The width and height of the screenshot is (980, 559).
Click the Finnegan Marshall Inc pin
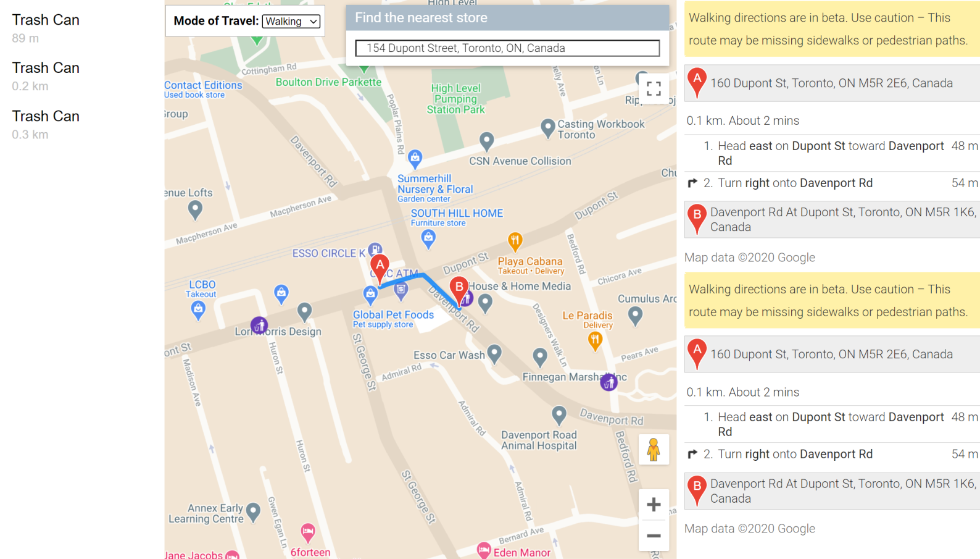point(540,357)
